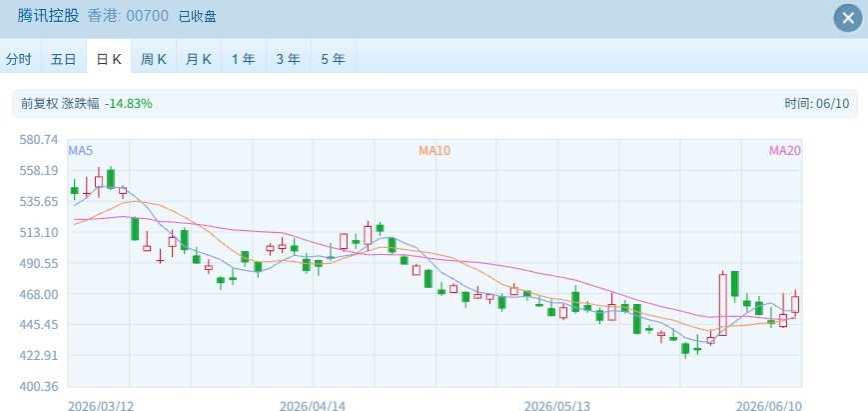Click the tall red hollow candle near 485
This screenshot has height=411, width=868.
click(x=722, y=304)
